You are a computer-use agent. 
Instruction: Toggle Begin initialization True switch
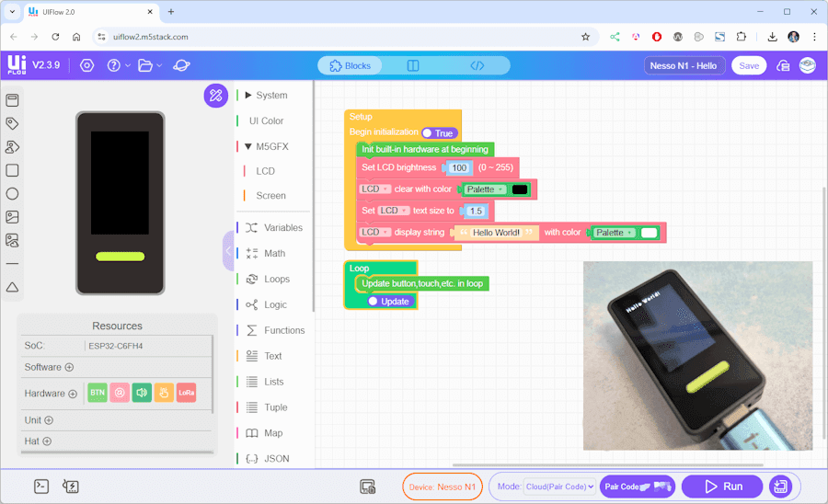(x=439, y=133)
